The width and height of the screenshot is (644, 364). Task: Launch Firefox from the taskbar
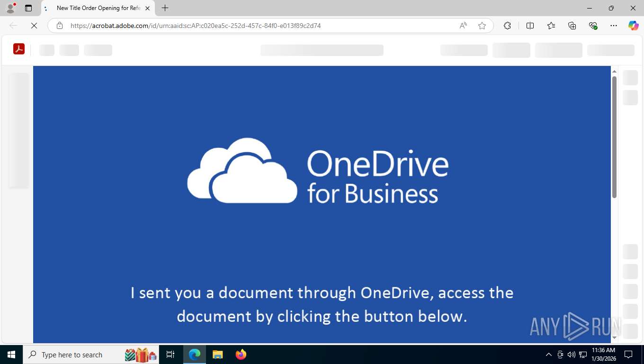[241, 355]
